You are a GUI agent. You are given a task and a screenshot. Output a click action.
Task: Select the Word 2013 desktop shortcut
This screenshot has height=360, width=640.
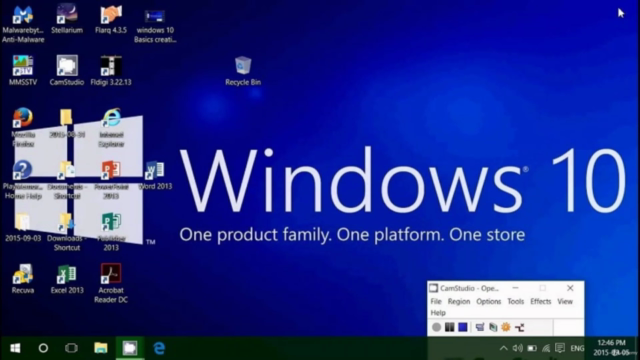point(155,176)
